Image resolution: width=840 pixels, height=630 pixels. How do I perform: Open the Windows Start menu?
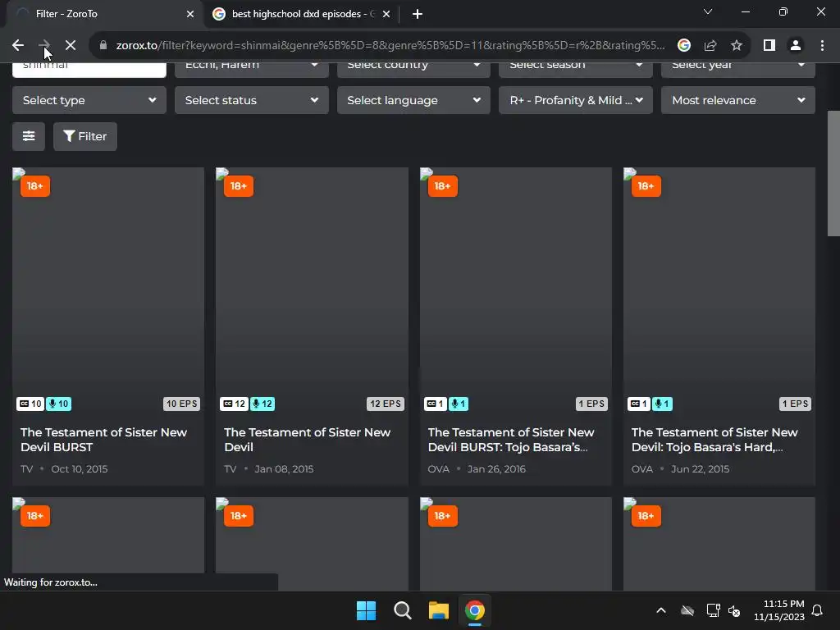point(367,610)
